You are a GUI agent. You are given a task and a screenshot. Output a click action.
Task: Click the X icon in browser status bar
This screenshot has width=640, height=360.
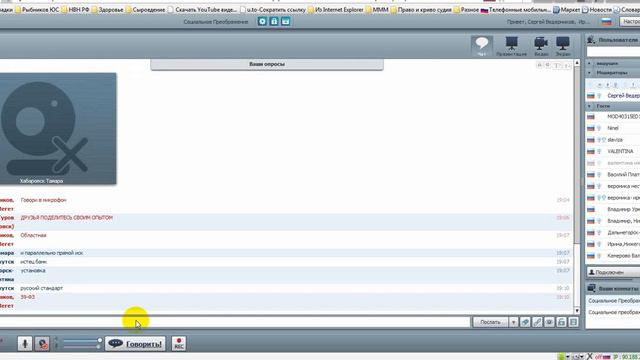[x=589, y=357]
